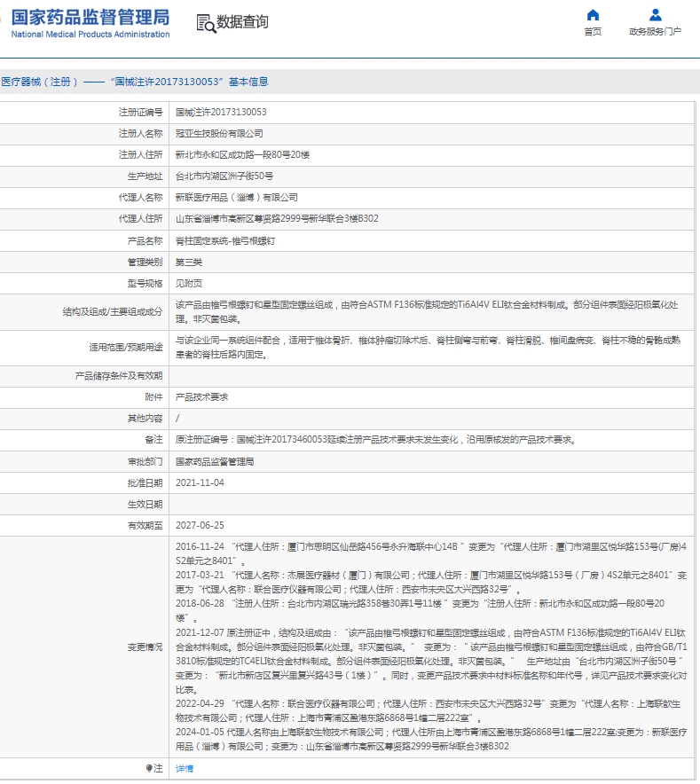The image size is (700, 784).
Task: Click the 2018-06-28 change record entry
Action: [420, 610]
